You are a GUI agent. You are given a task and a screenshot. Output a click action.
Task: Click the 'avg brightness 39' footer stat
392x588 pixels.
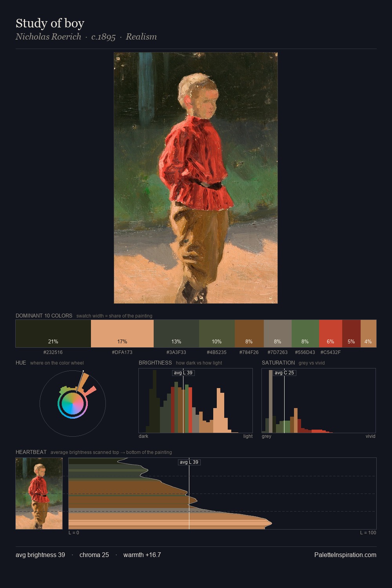[x=40, y=555]
